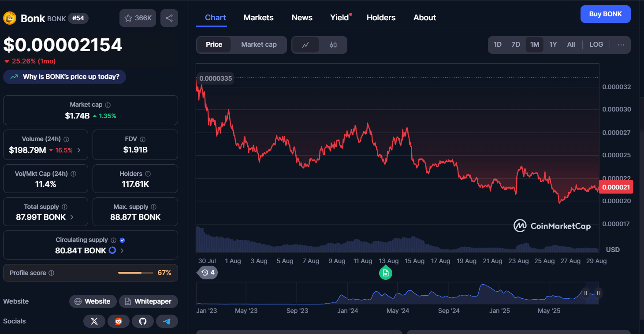Switch to the Markets tab
The width and height of the screenshot is (644, 334).
point(258,18)
